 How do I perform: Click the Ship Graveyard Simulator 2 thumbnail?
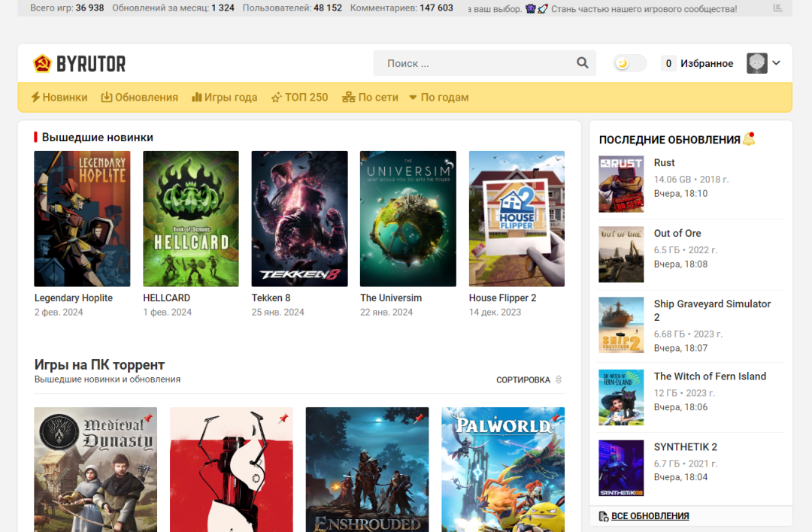point(621,325)
